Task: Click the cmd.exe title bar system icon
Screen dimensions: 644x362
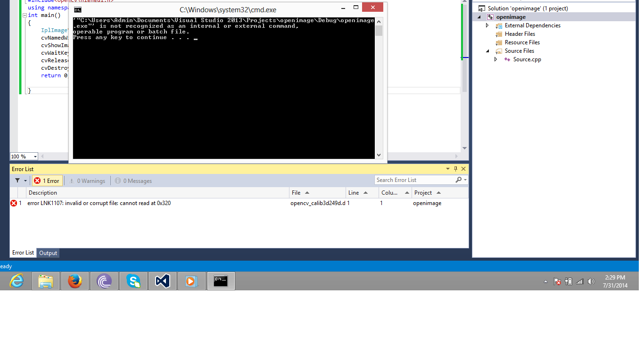Action: point(78,9)
